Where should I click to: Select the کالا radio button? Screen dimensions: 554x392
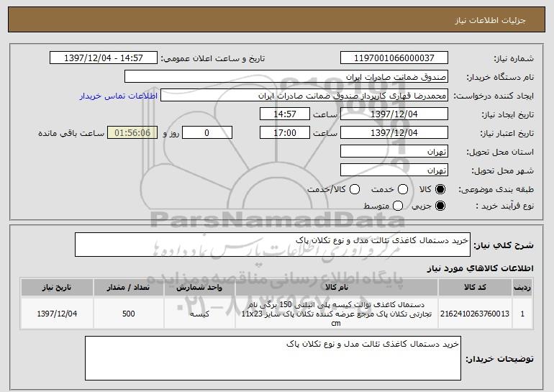[x=440, y=189]
